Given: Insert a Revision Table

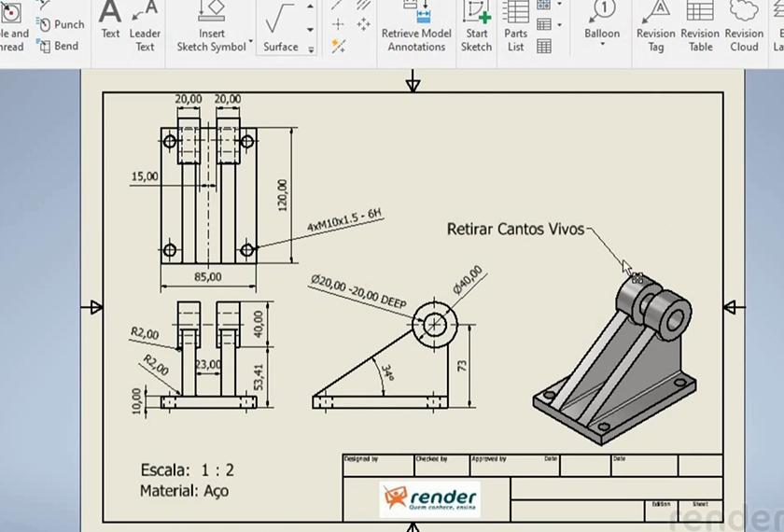Looking at the screenshot, I should (700, 26).
